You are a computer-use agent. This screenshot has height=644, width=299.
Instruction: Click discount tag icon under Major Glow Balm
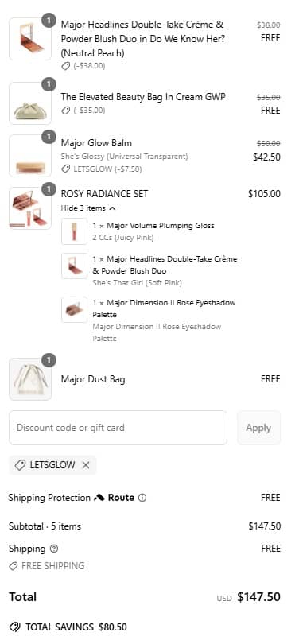(65, 169)
